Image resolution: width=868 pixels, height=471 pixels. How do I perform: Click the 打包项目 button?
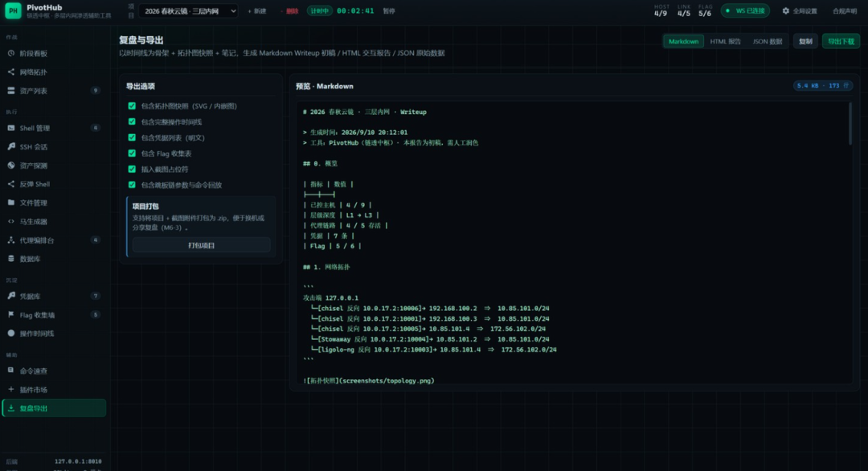click(202, 245)
